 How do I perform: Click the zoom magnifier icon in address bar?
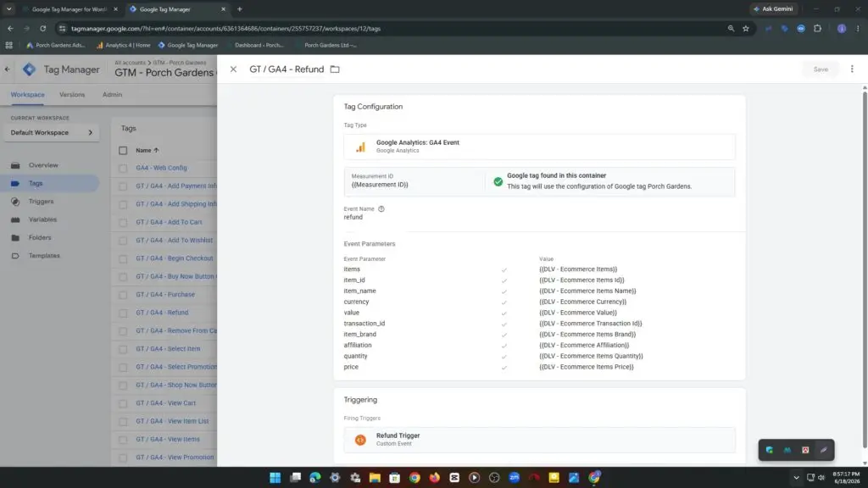[731, 28]
